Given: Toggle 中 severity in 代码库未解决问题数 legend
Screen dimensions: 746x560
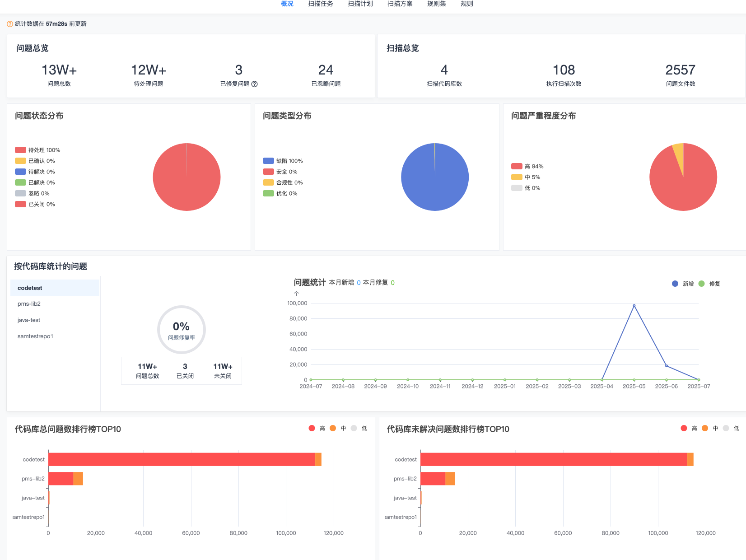Looking at the screenshot, I should coord(705,428).
